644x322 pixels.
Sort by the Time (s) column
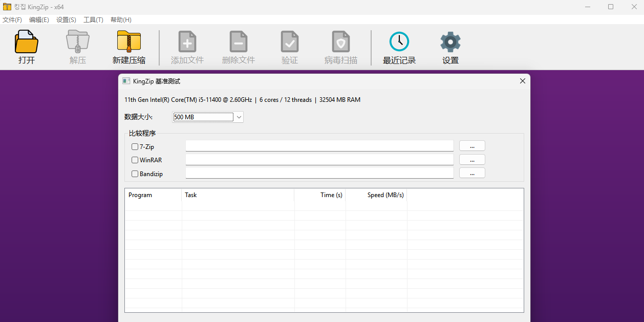pyautogui.click(x=320, y=195)
